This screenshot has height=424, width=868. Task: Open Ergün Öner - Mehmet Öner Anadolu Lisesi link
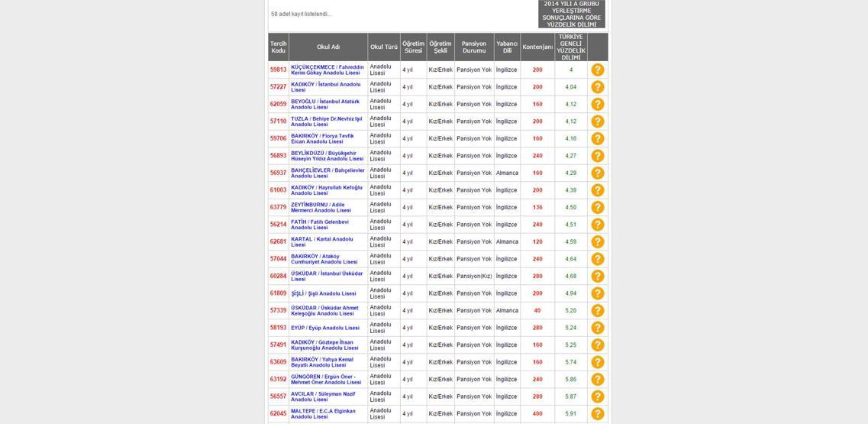click(x=326, y=379)
